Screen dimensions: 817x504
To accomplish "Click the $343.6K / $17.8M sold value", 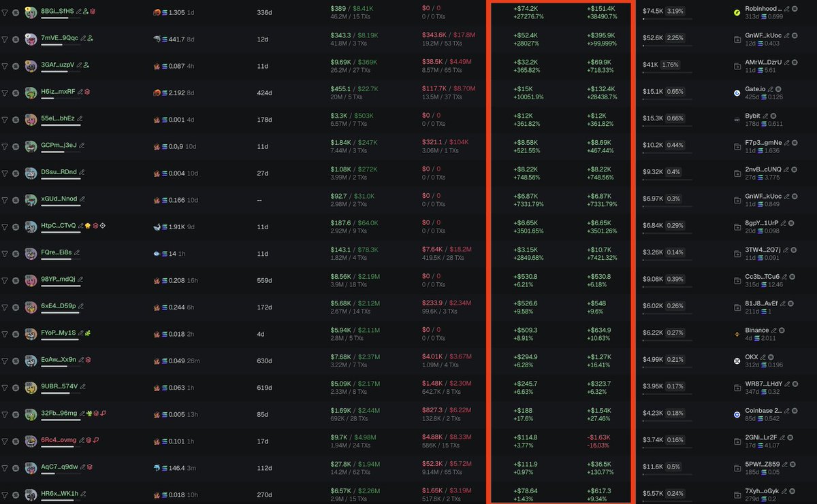I will [x=449, y=35].
